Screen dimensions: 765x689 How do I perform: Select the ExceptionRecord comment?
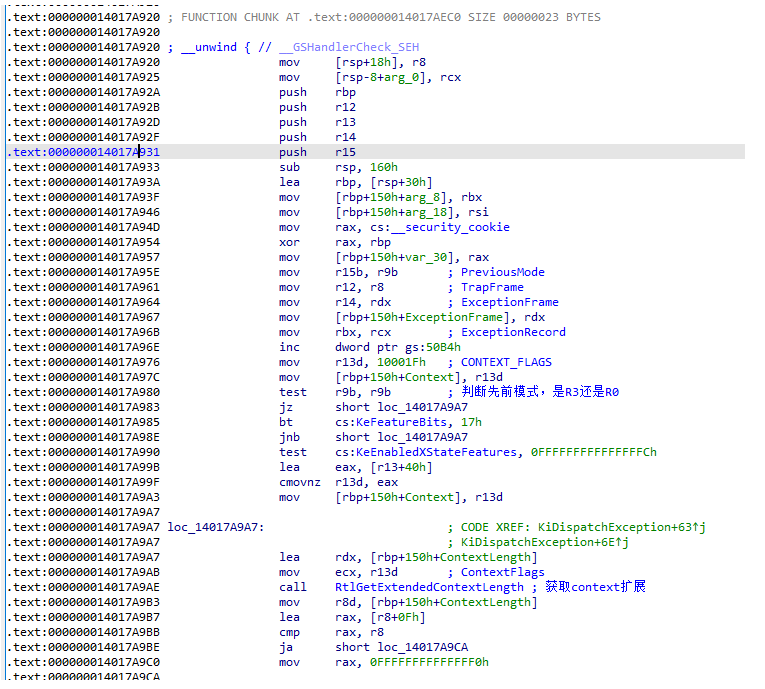pos(513,332)
